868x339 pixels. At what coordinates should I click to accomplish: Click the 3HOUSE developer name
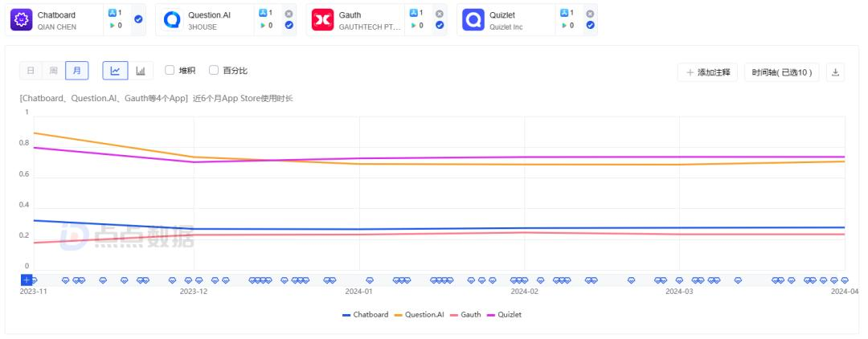pos(202,27)
